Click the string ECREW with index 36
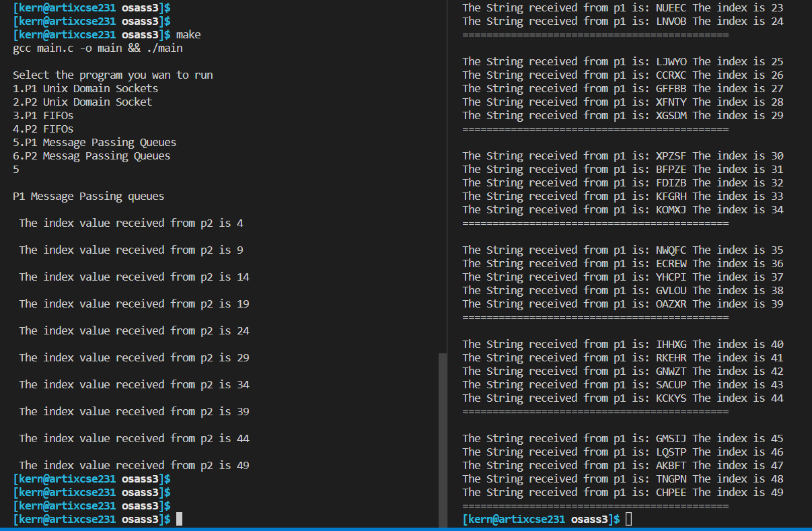The width and height of the screenshot is (812, 531). pyautogui.click(x=671, y=263)
